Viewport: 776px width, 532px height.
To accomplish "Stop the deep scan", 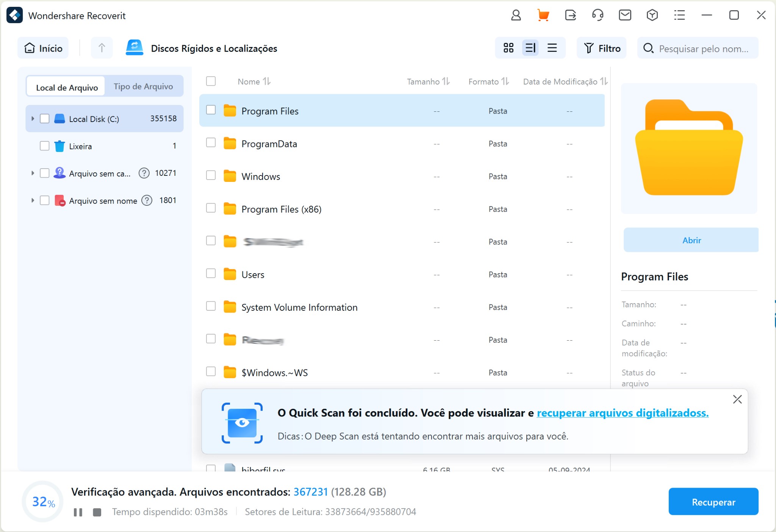I will pyautogui.click(x=97, y=512).
